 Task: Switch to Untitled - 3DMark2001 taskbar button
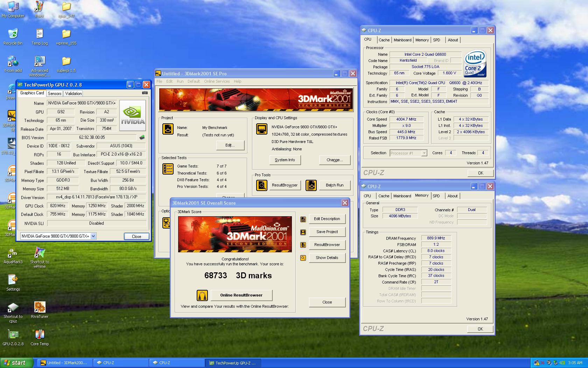point(65,363)
